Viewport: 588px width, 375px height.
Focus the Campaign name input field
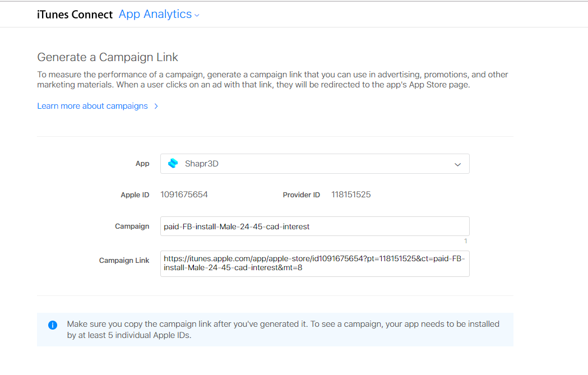point(314,226)
